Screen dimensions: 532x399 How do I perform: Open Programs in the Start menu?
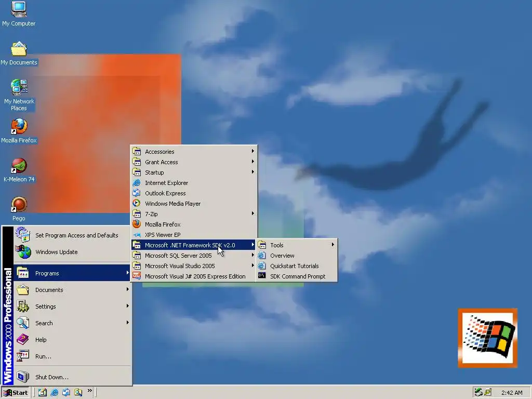click(x=72, y=273)
